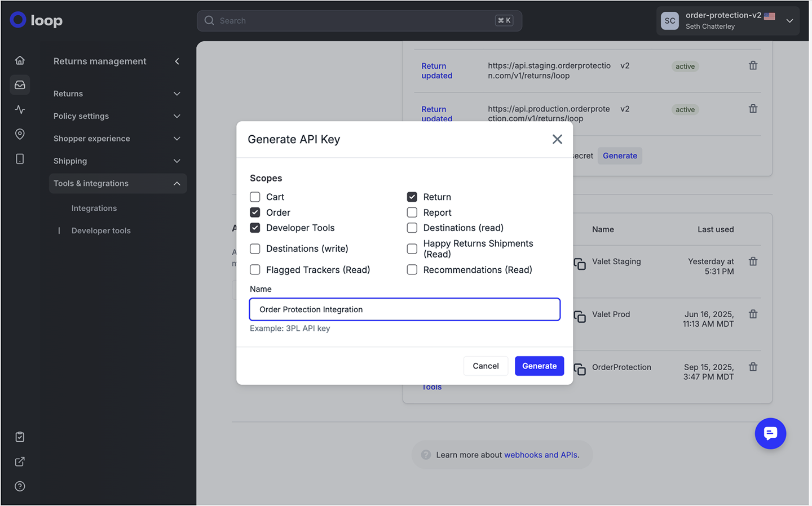The width and height of the screenshot is (812, 506).
Task: Copy the Valet Prod API key
Action: pyautogui.click(x=580, y=317)
